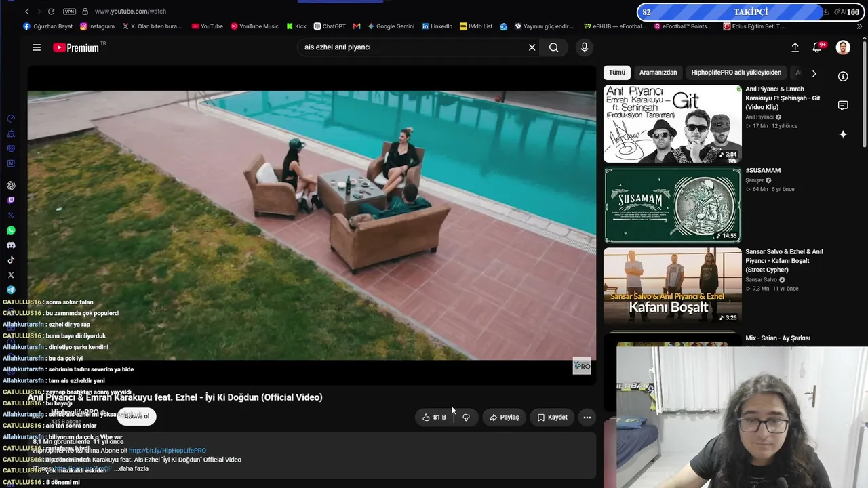This screenshot has height=488, width=868.
Task: Visit the Sansar Salvo channel name
Action: pyautogui.click(x=761, y=280)
